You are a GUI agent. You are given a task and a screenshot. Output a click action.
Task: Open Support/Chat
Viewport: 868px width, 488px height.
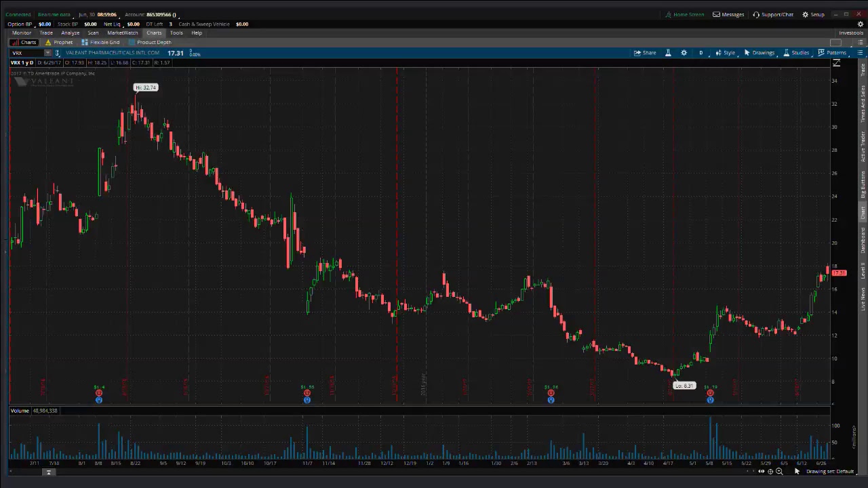point(773,14)
